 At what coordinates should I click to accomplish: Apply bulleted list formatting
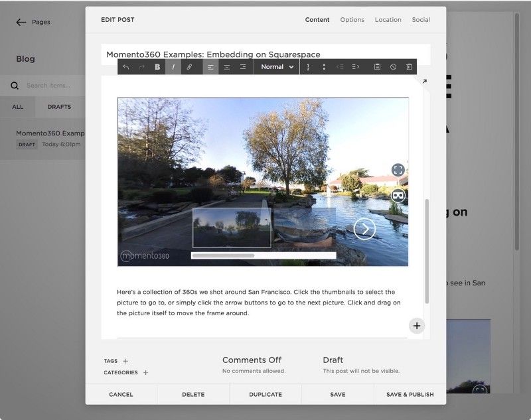[324, 67]
